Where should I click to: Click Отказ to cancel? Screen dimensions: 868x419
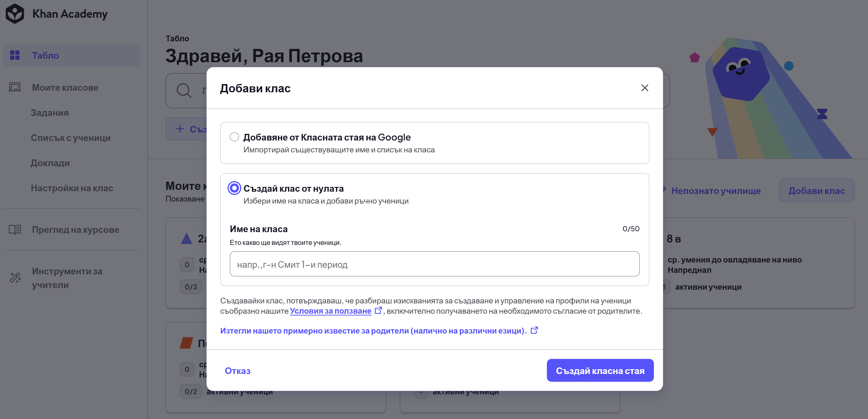tap(238, 371)
